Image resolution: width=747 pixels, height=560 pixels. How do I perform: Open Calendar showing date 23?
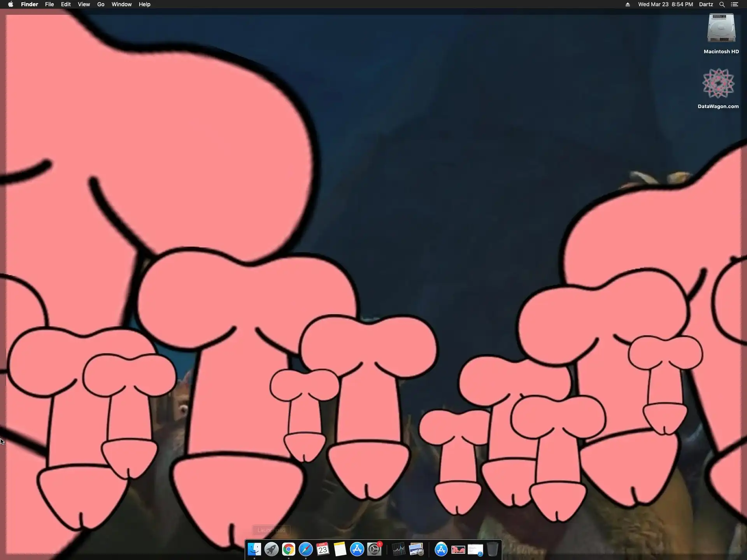tap(323, 549)
